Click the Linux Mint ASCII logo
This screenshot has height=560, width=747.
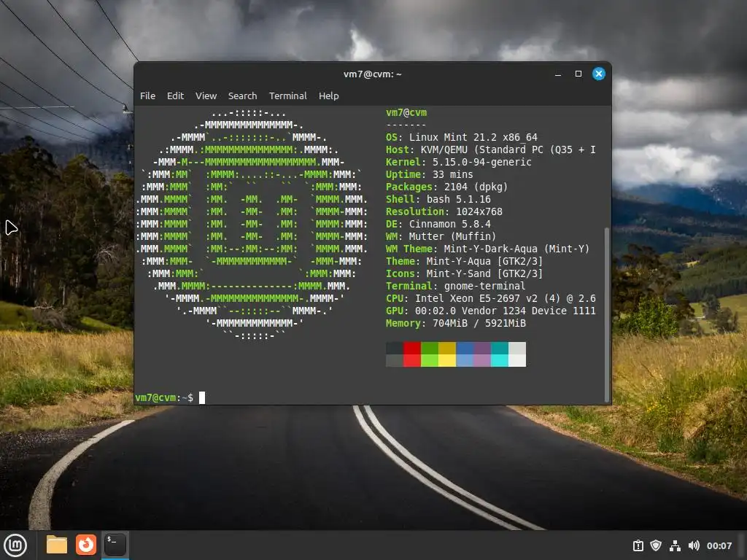pos(252,224)
